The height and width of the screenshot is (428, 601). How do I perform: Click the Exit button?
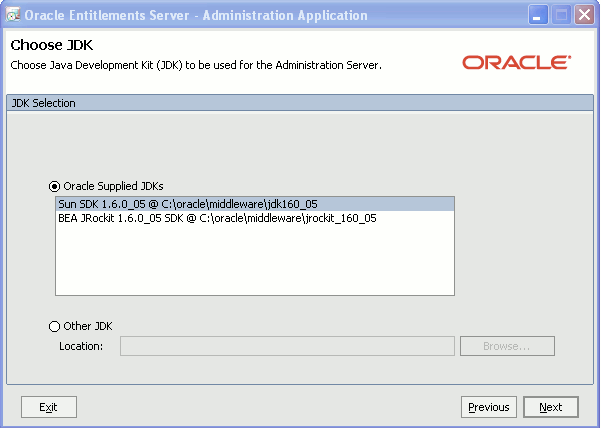[49, 407]
